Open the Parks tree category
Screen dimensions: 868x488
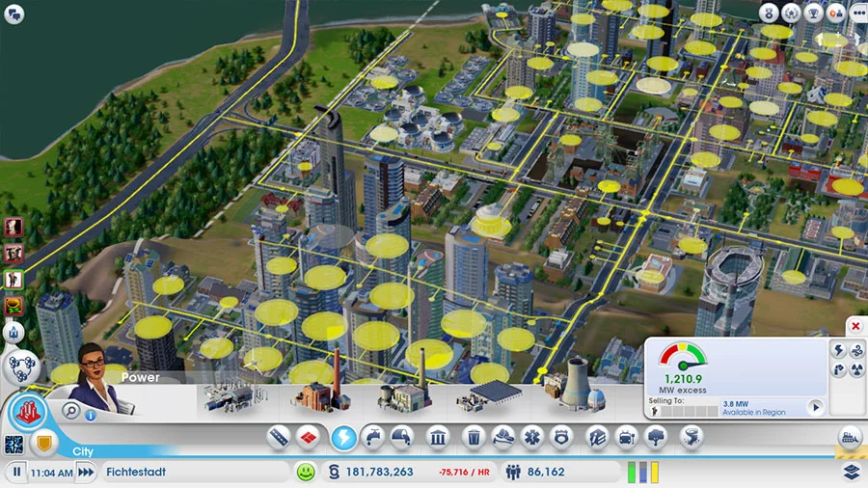[x=656, y=438]
